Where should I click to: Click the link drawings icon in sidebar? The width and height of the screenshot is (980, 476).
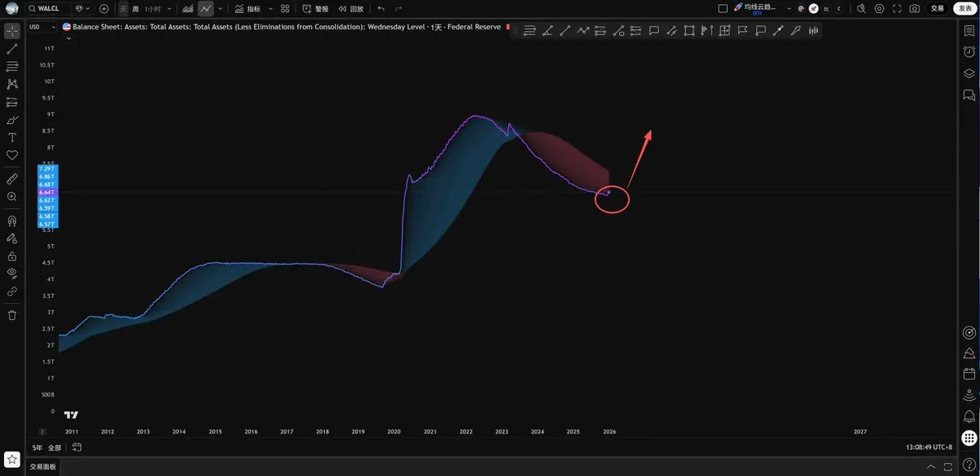click(x=12, y=291)
